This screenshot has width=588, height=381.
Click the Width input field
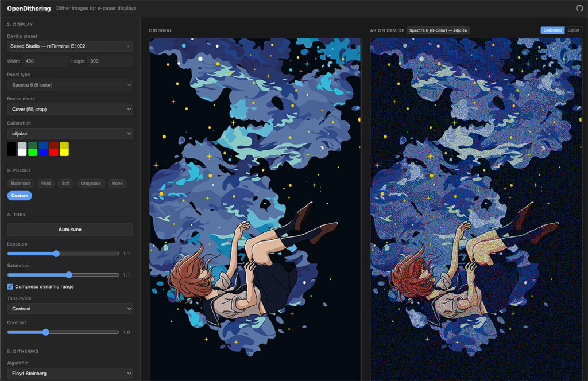[x=45, y=61]
